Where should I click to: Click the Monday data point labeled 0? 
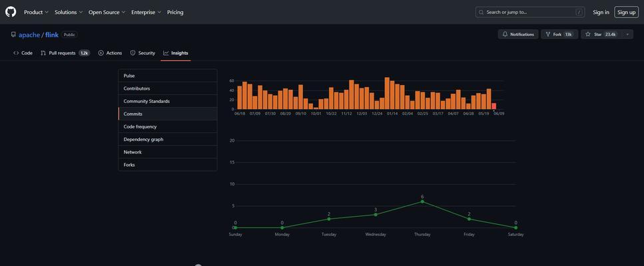tap(282, 227)
